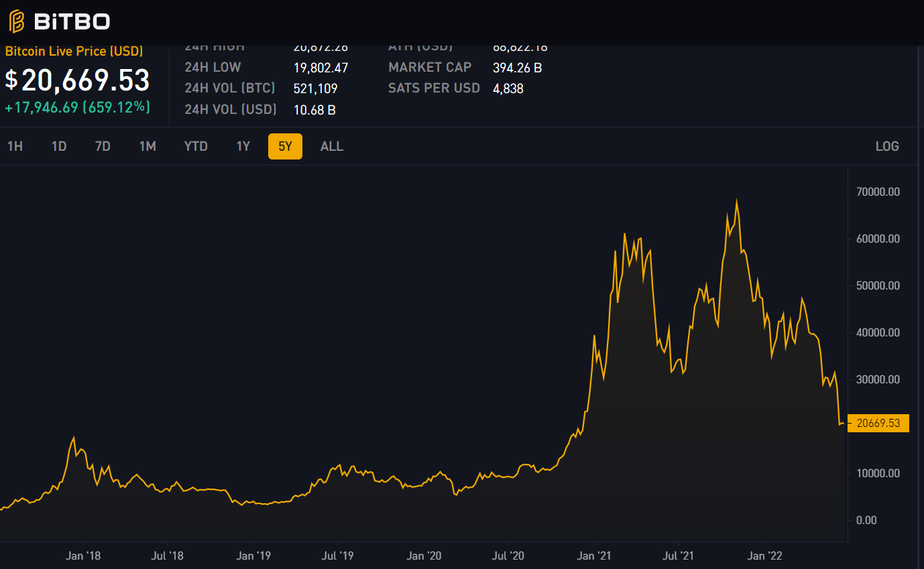This screenshot has height=569, width=924.
Task: Click the 24H VOL (BTC) label
Action: coord(230,88)
